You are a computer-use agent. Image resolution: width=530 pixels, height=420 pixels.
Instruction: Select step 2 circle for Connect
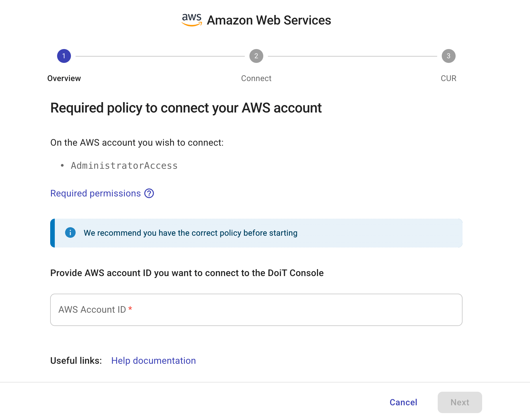pos(256,56)
